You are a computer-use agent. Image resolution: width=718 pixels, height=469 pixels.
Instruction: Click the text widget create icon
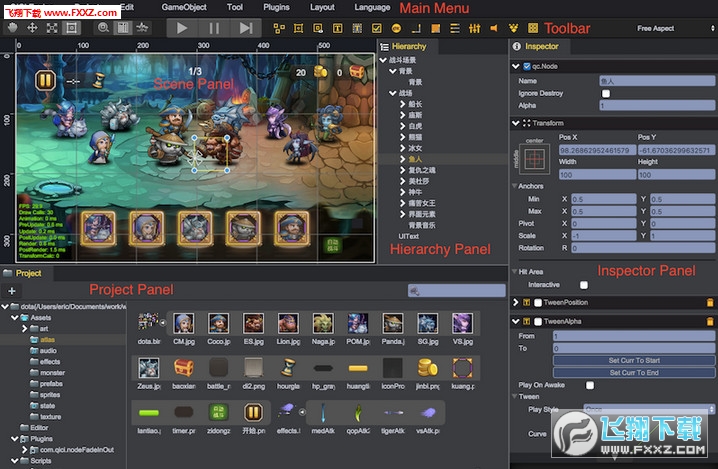(337, 28)
